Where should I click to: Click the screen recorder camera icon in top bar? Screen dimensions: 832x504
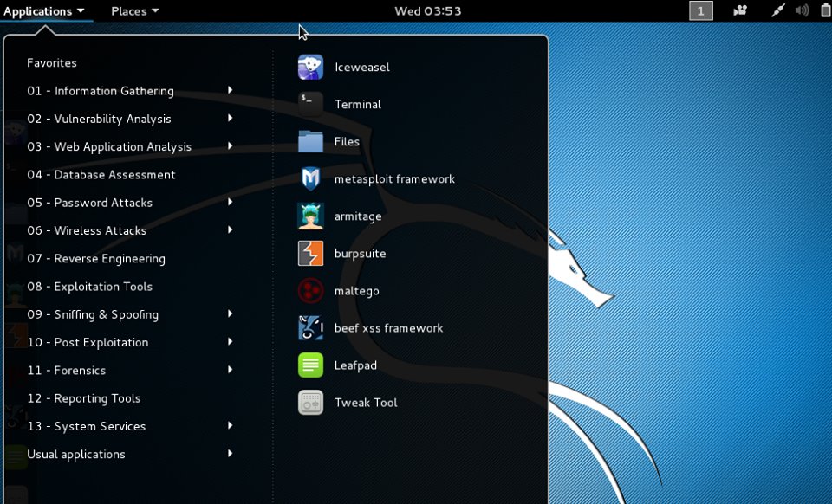point(739,10)
